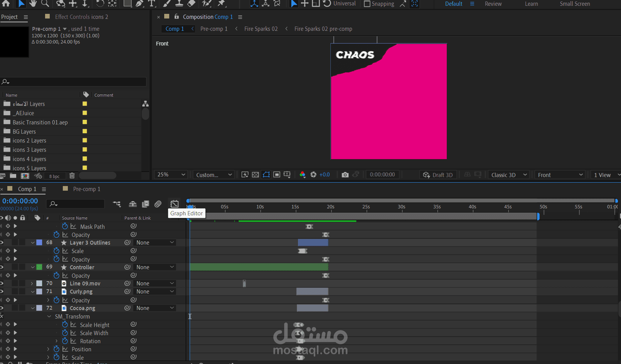Toggle the Draft 3D button
Image resolution: width=621 pixels, height=364 pixels.
(x=438, y=175)
